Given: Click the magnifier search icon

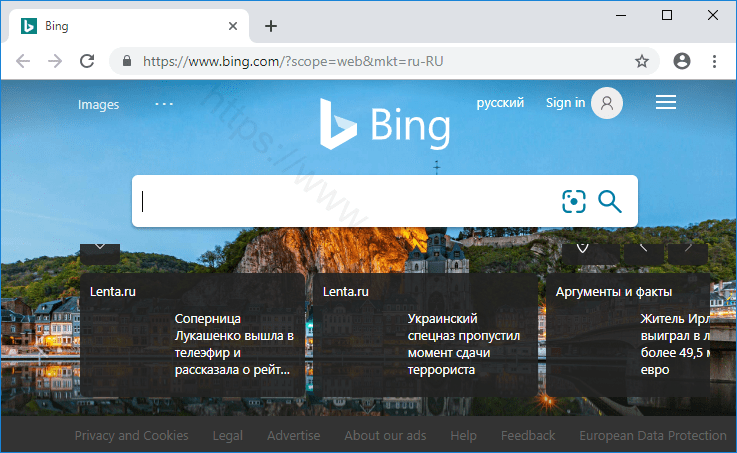Looking at the screenshot, I should (x=610, y=201).
